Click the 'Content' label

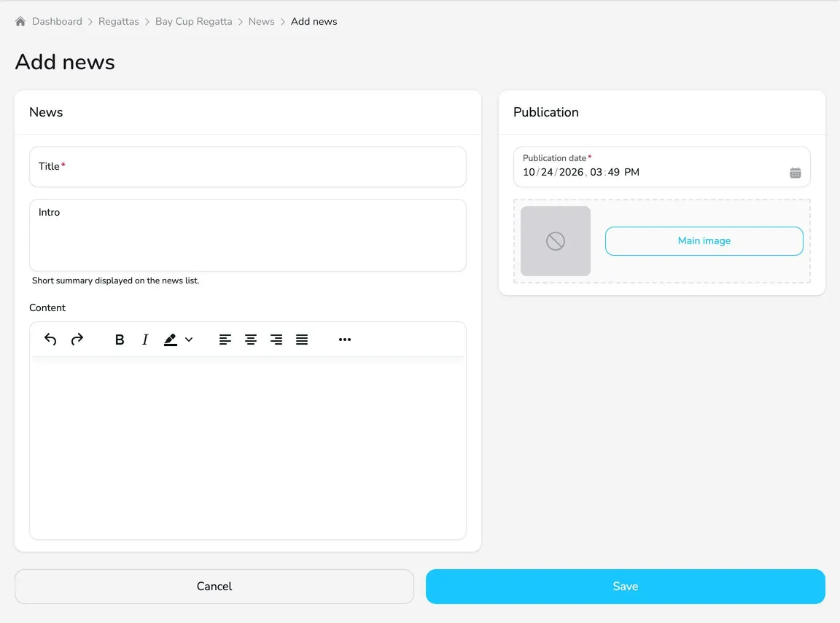pos(47,307)
